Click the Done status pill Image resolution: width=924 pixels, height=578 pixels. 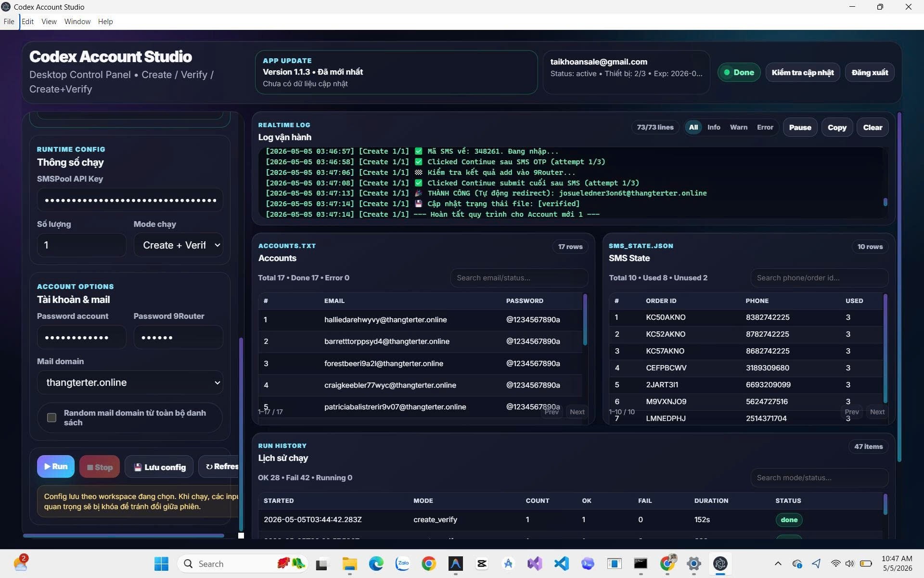click(739, 72)
